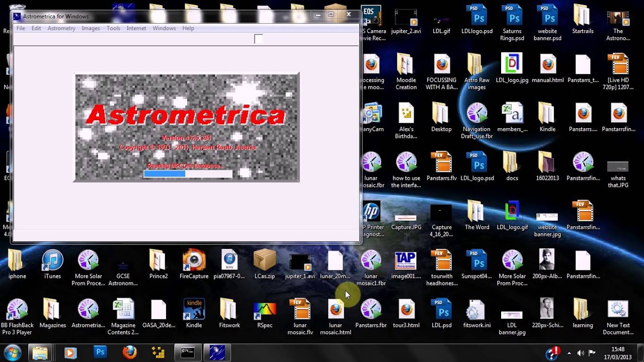Open the Internet menu
Screen dimensions: 644x362
(x=136, y=28)
